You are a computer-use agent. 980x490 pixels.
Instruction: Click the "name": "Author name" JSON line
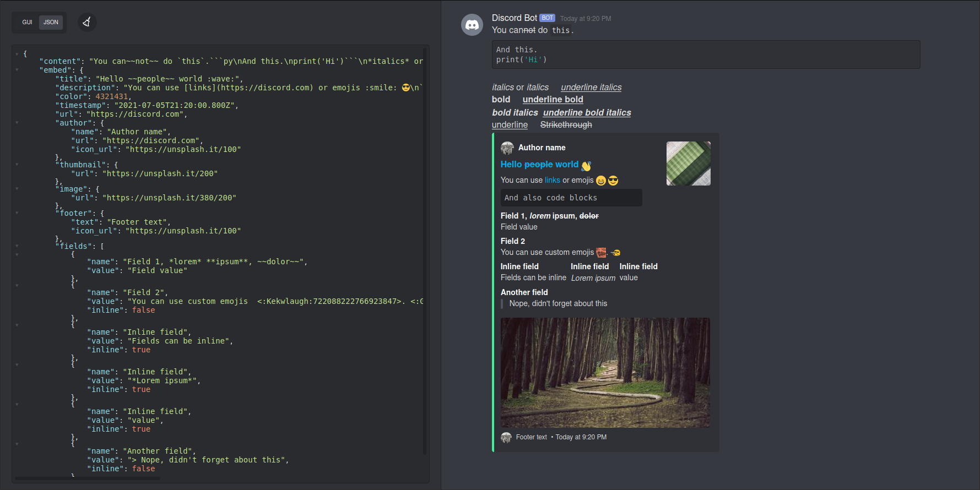(x=121, y=132)
